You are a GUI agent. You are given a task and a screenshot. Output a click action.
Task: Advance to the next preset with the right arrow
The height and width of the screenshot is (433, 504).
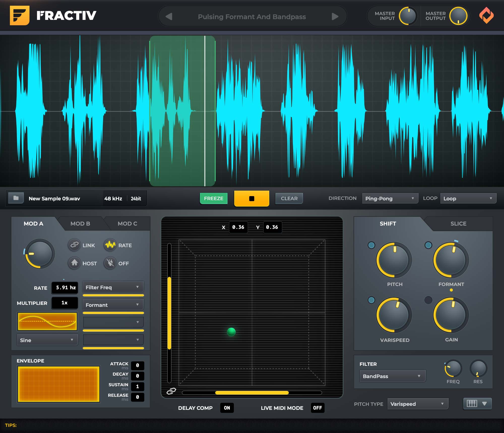coord(335,16)
